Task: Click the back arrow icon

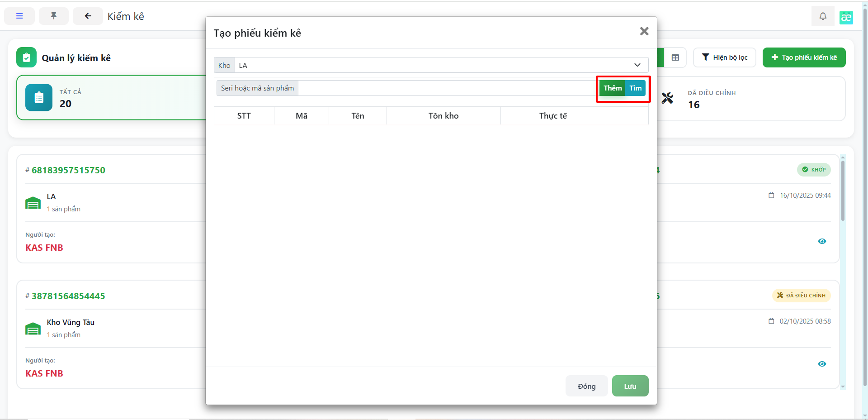Action: coord(88,16)
